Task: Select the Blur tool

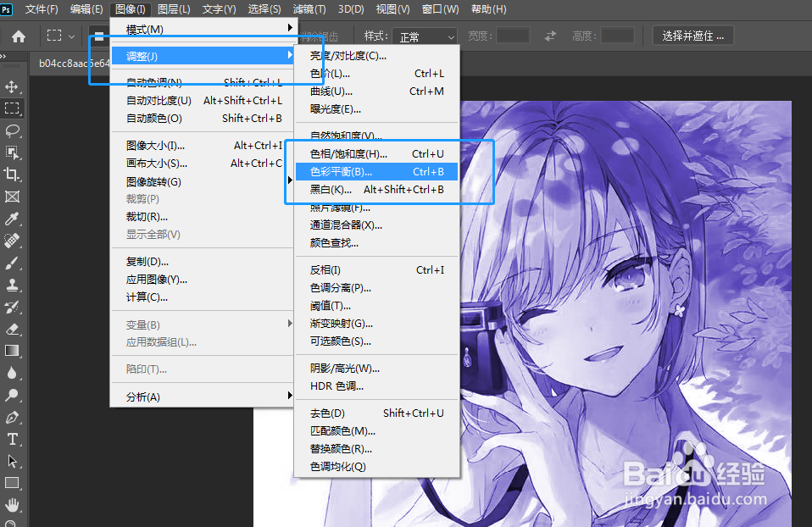Action: pyautogui.click(x=12, y=374)
